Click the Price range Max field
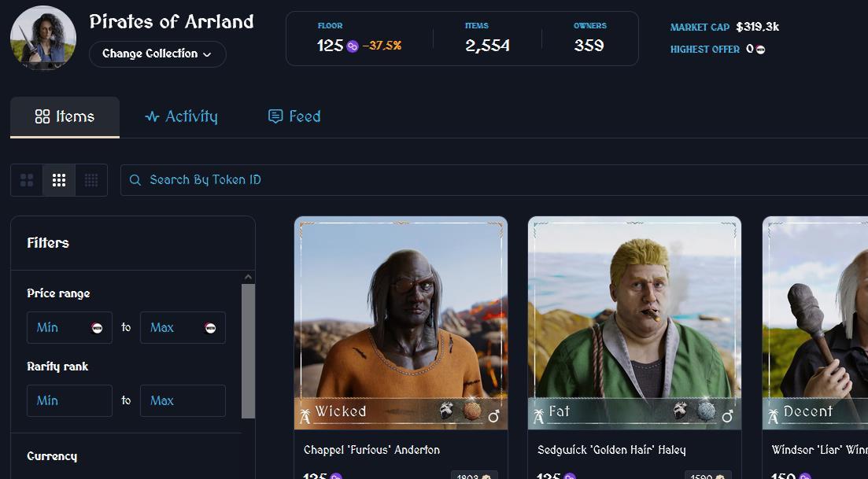868x479 pixels. (x=183, y=327)
